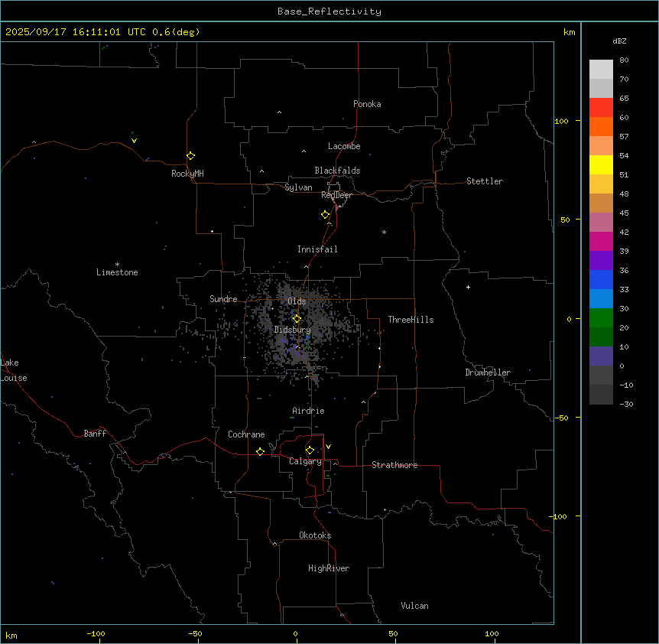659x644 pixels.
Task: Select the Vulcan city label
Action: pos(414,606)
